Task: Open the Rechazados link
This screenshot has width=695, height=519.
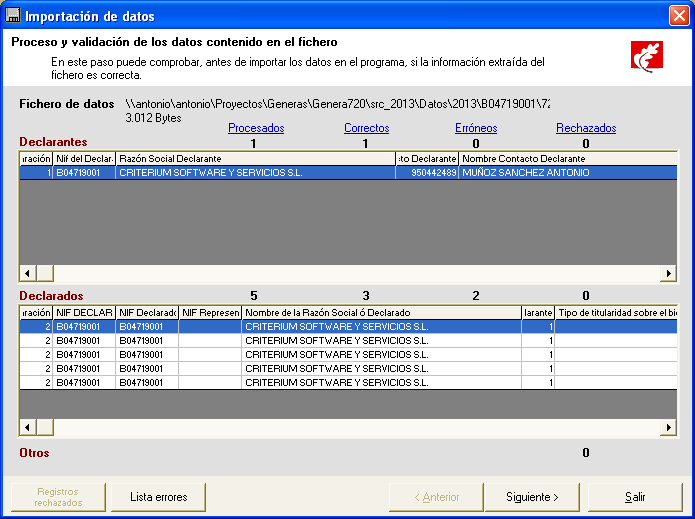Action: click(x=586, y=128)
